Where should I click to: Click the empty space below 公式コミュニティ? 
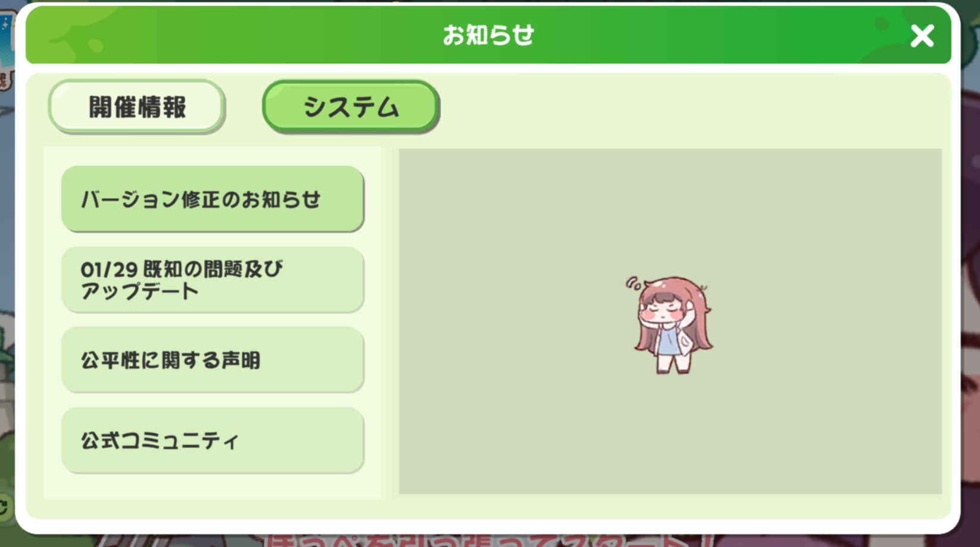tap(213, 486)
